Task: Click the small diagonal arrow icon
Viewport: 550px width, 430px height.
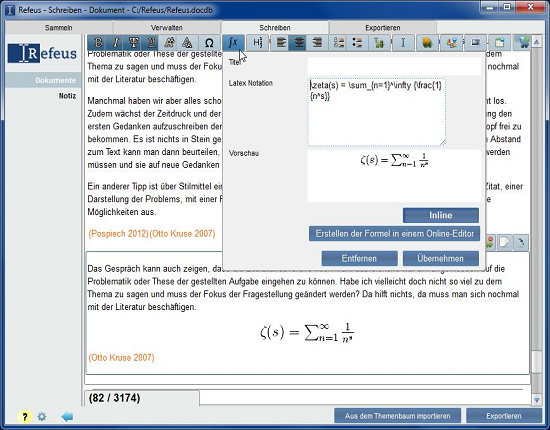Action: (521, 242)
